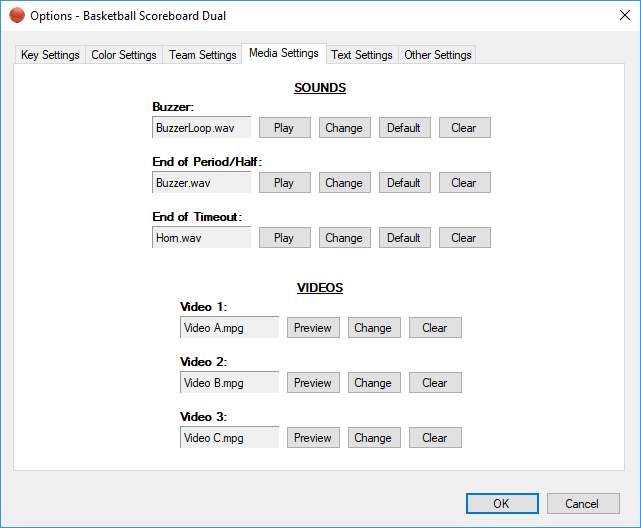Restore Default for End of Timeout sound

pos(404,238)
